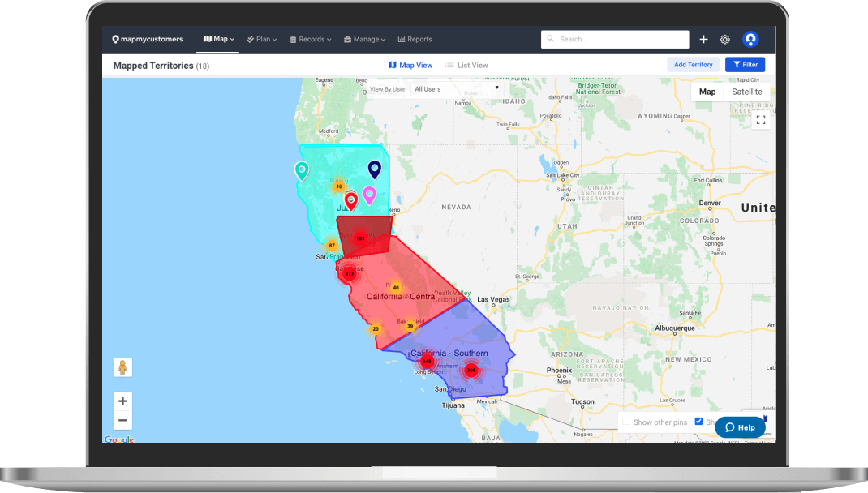Viewport: 868px width, 493px height.
Task: Click the mapmycustomers logo
Action: (x=148, y=39)
